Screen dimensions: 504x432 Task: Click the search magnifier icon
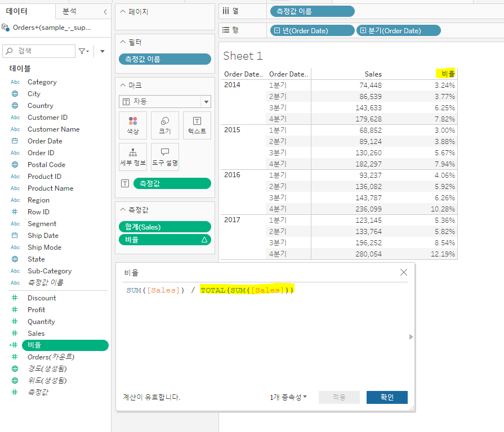tap(10, 51)
